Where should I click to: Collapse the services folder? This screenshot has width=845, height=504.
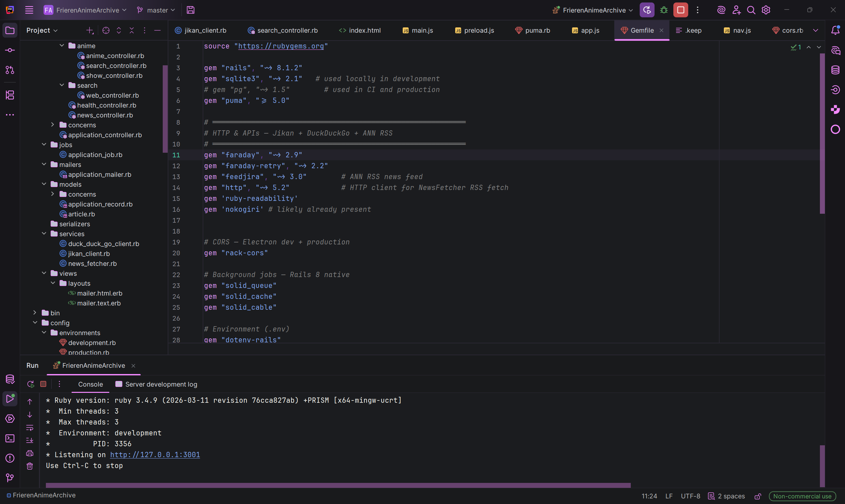(x=44, y=234)
